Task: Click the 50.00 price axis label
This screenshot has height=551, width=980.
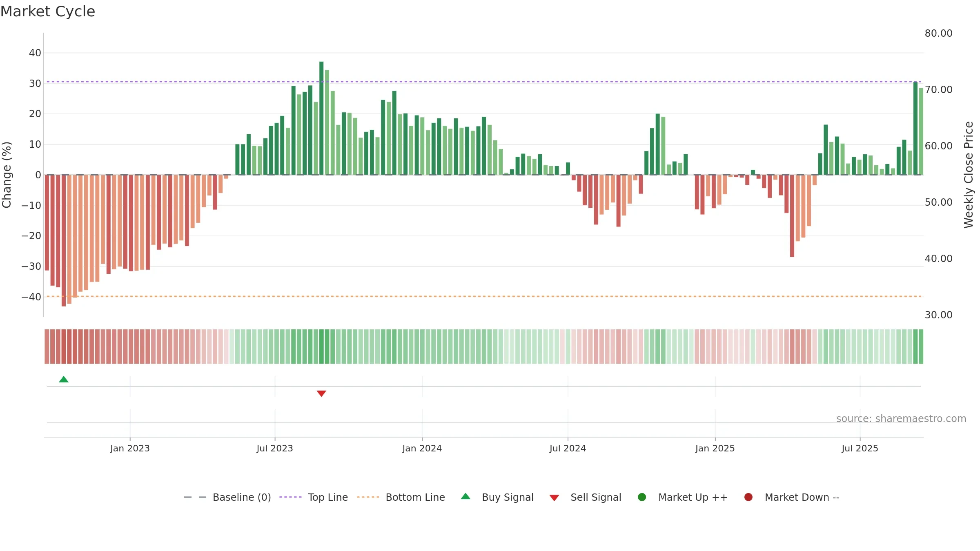Action: (x=938, y=202)
